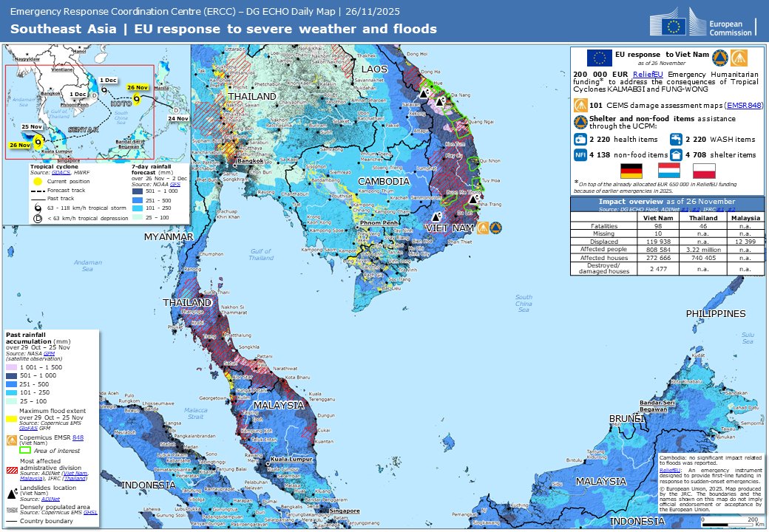Open the ReliefEU link in funding paragraph

(648, 75)
